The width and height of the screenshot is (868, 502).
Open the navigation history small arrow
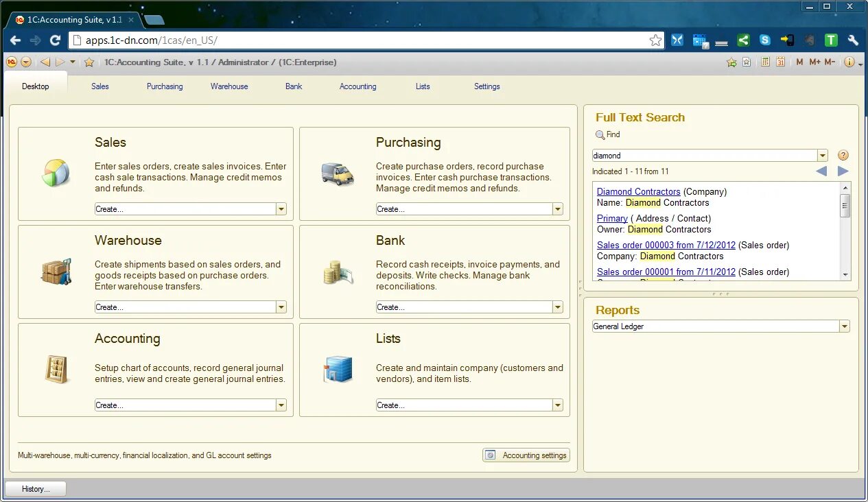[x=73, y=62]
